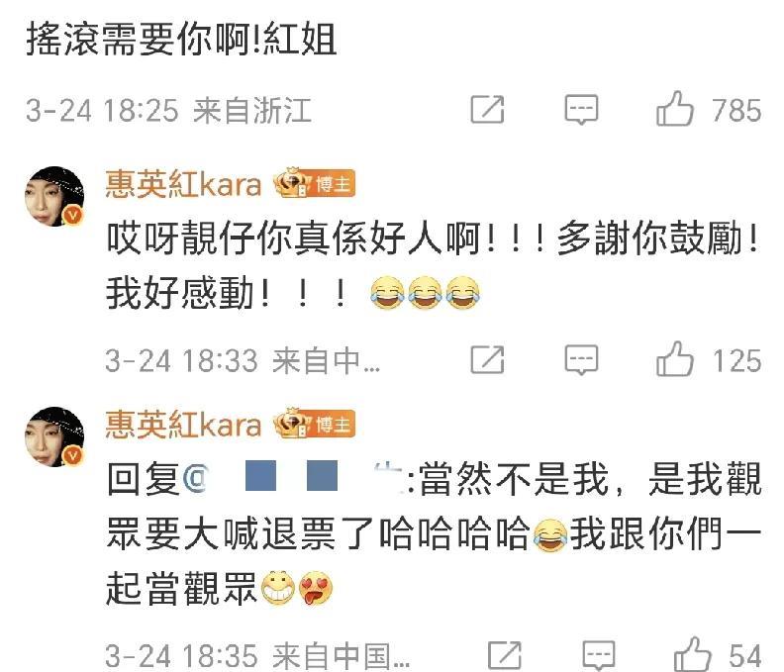The image size is (784, 672).
Task: Tap the 785 like count number
Action: [737, 110]
